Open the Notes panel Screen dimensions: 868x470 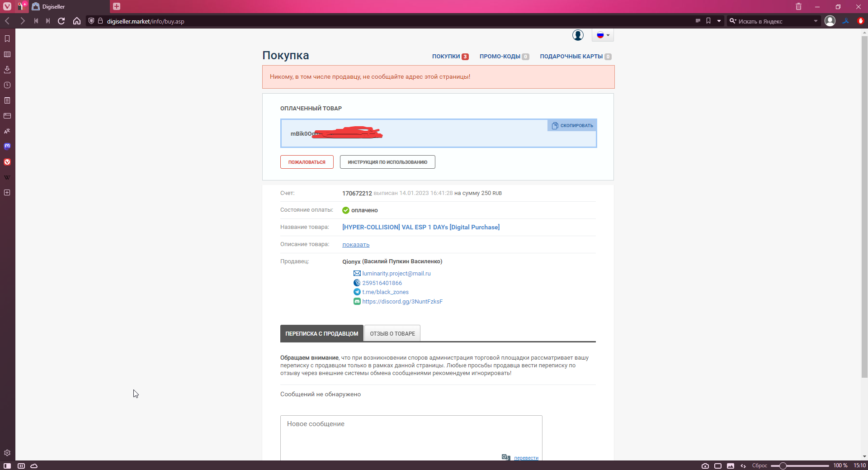pyautogui.click(x=7, y=100)
